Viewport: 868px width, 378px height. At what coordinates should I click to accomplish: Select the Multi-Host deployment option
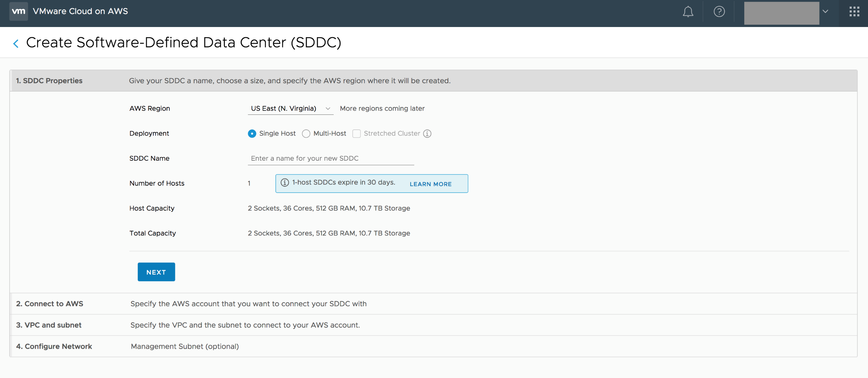[x=306, y=134]
